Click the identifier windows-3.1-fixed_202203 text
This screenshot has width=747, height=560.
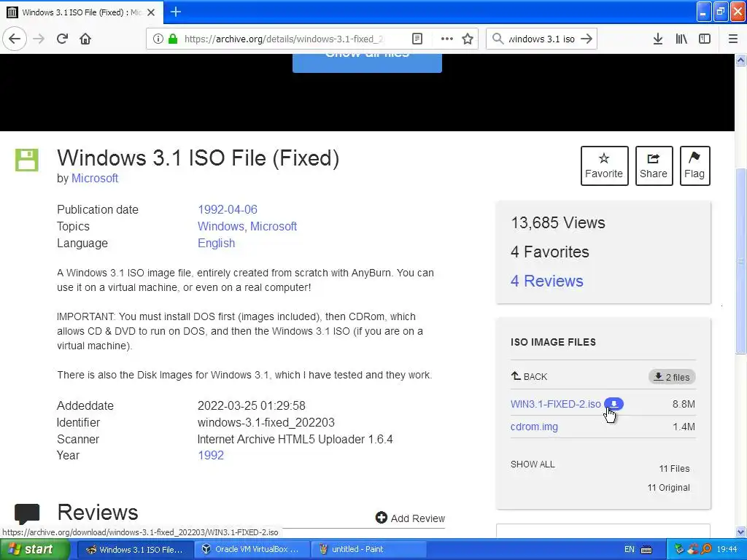click(x=266, y=422)
